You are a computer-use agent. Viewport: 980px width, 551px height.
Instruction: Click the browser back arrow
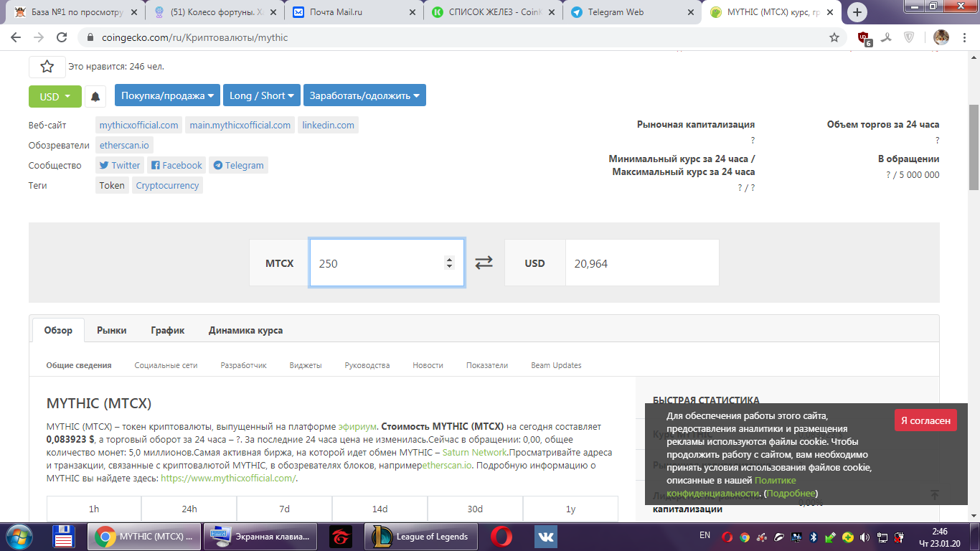pos(16,37)
